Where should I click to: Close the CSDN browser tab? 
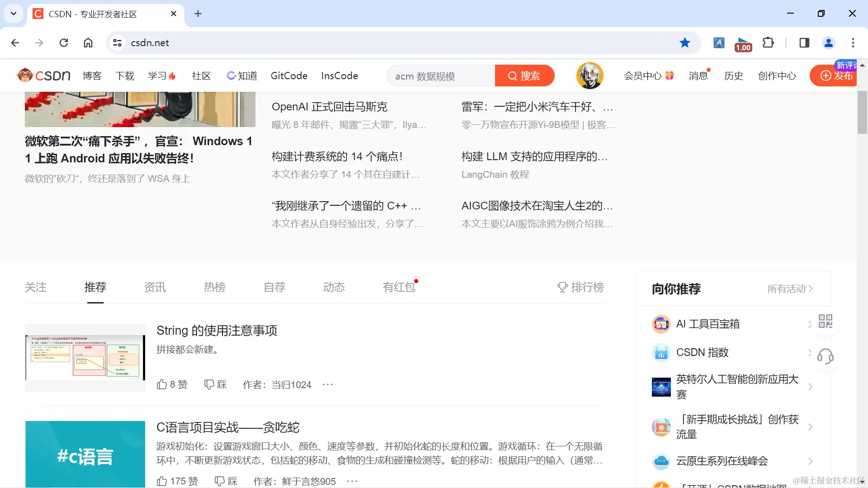[174, 14]
